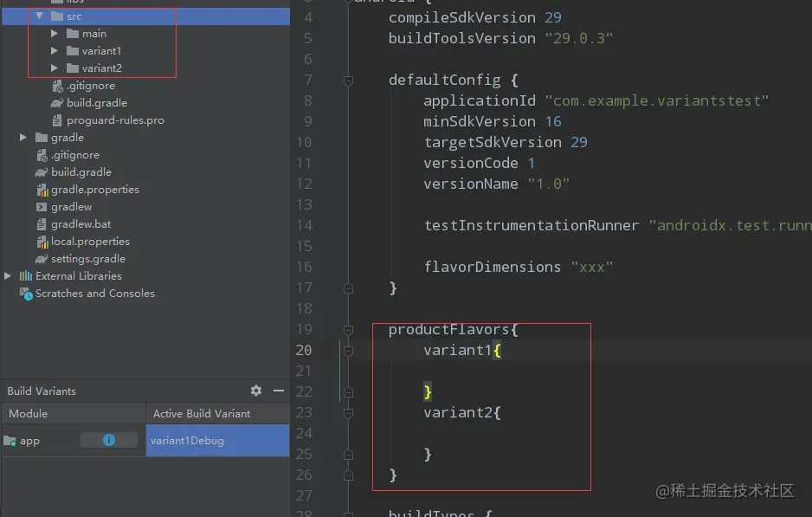Click the app module .gitignore file icon
This screenshot has width=812, height=517.
[x=57, y=86]
